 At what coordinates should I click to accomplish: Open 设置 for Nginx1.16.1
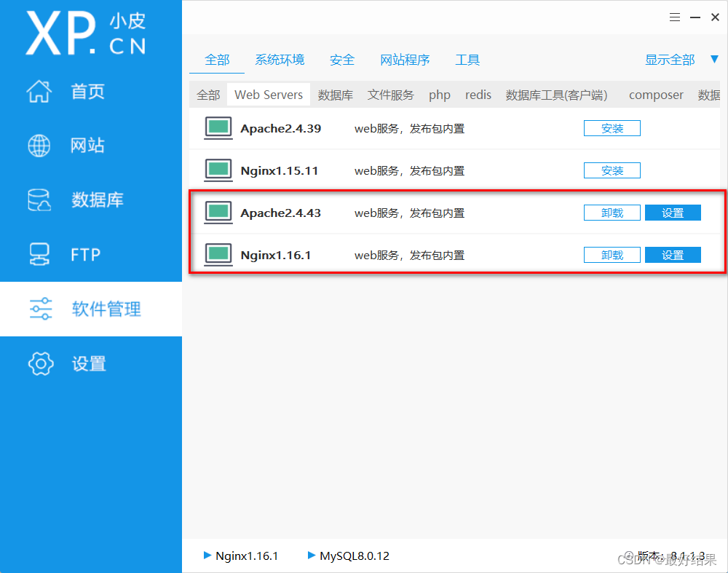(x=673, y=255)
